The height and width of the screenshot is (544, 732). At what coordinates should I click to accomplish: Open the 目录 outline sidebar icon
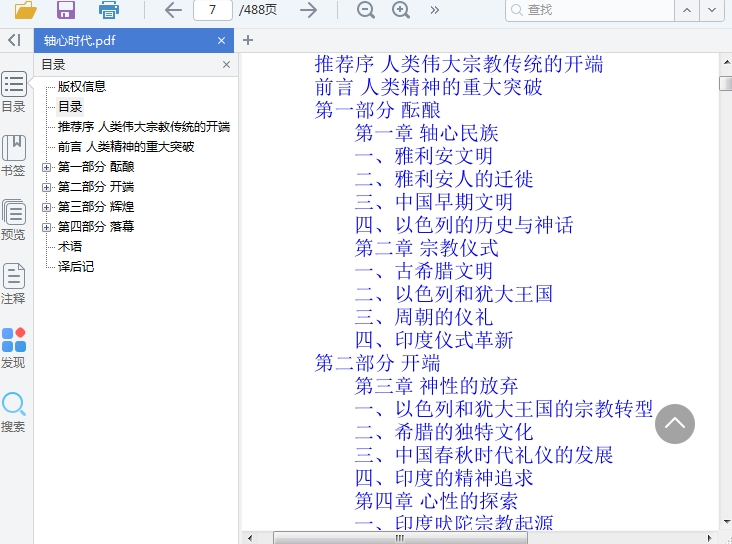(x=14, y=92)
